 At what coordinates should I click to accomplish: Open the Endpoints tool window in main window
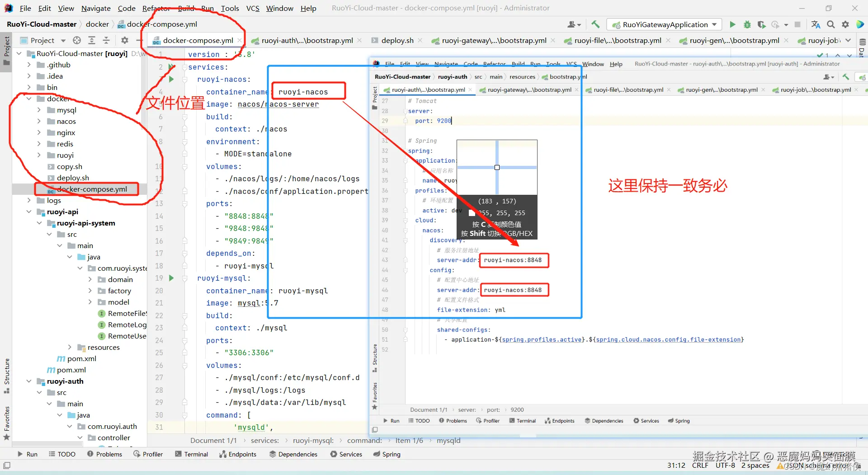[x=238, y=454]
